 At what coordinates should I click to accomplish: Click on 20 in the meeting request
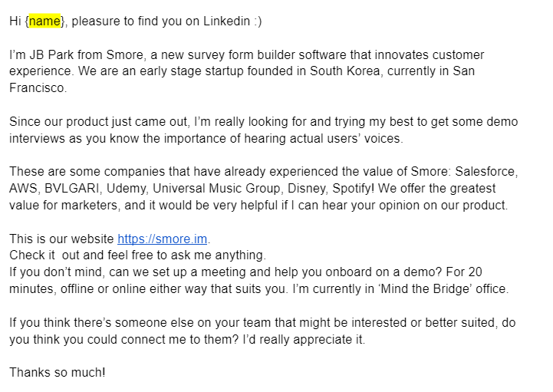475,272
